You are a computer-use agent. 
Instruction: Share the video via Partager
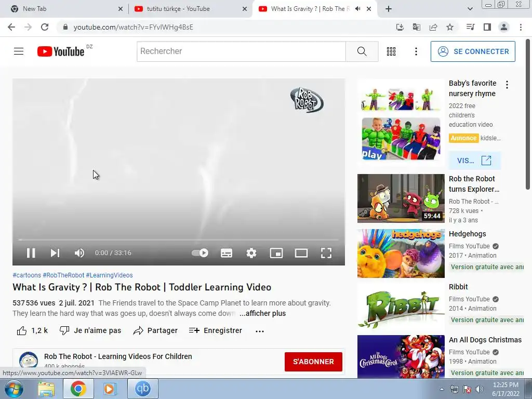(x=155, y=330)
